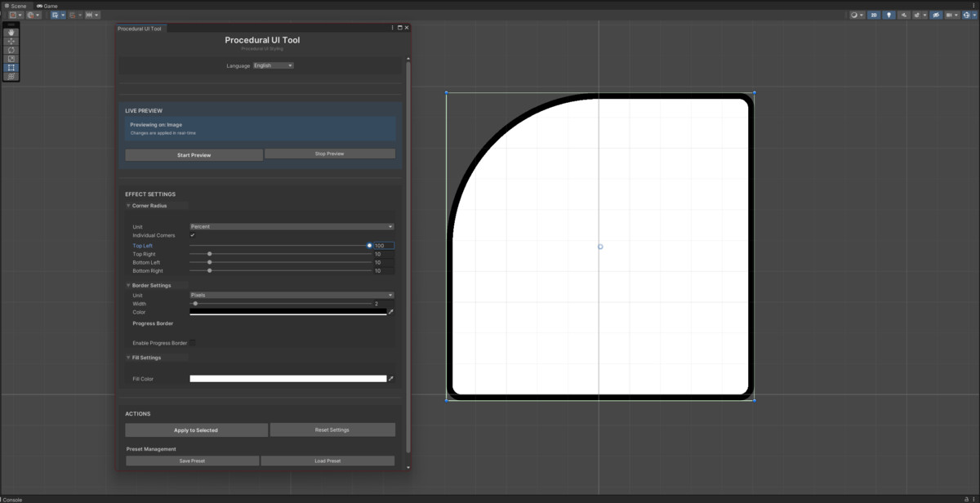Switch to the Scene tab

coord(15,5)
